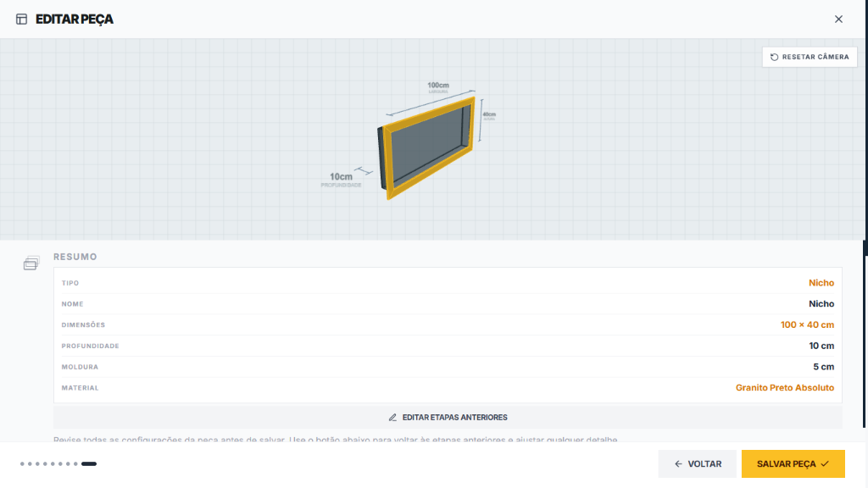Click the 10cm depth label in preview
Image resolution: width=868 pixels, height=488 pixels.
pos(341,176)
